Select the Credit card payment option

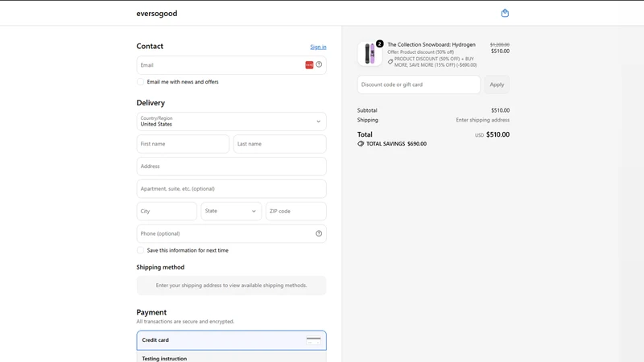click(x=231, y=340)
